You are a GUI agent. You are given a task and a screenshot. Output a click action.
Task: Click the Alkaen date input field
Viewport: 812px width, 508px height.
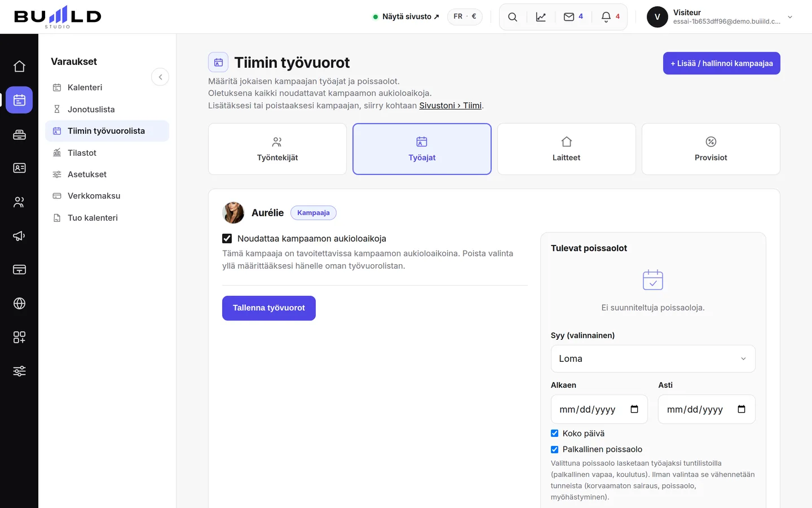click(599, 409)
